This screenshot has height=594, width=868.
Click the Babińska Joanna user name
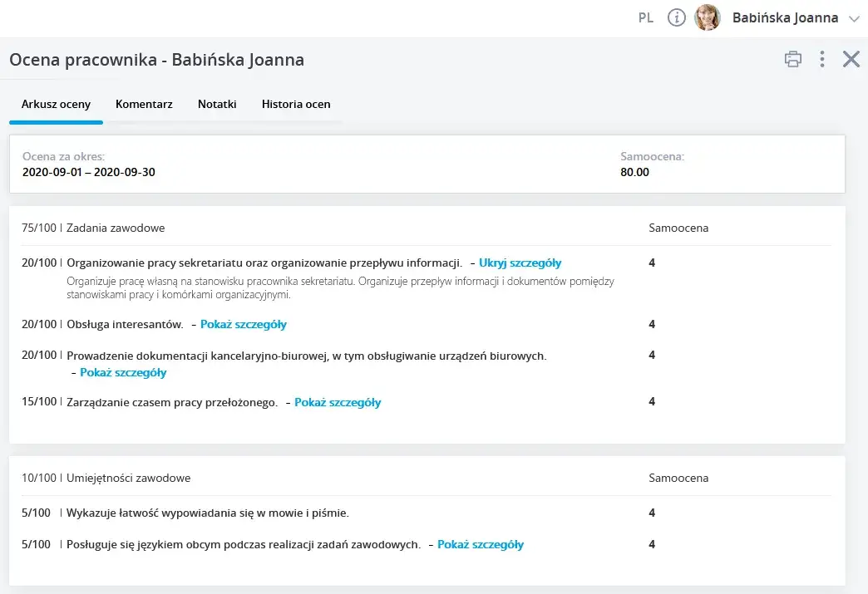[785, 17]
